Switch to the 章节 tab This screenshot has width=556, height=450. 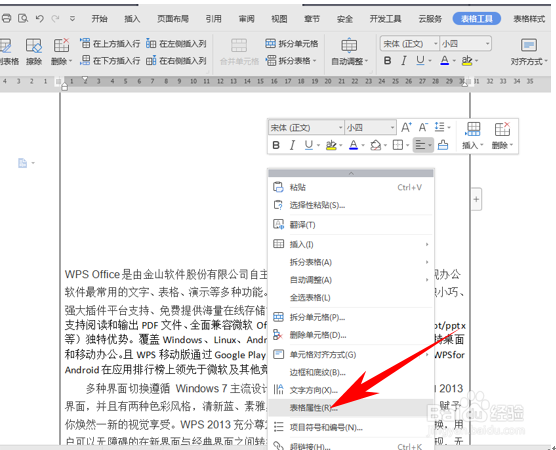coord(312,19)
